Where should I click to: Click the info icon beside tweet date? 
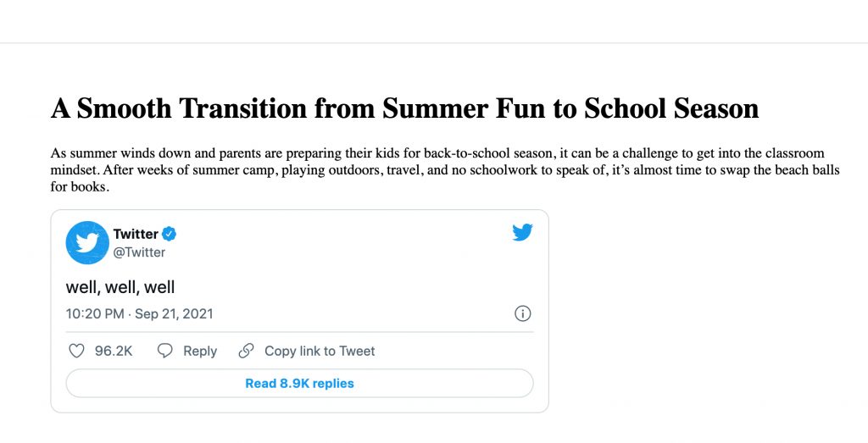pyautogui.click(x=522, y=313)
